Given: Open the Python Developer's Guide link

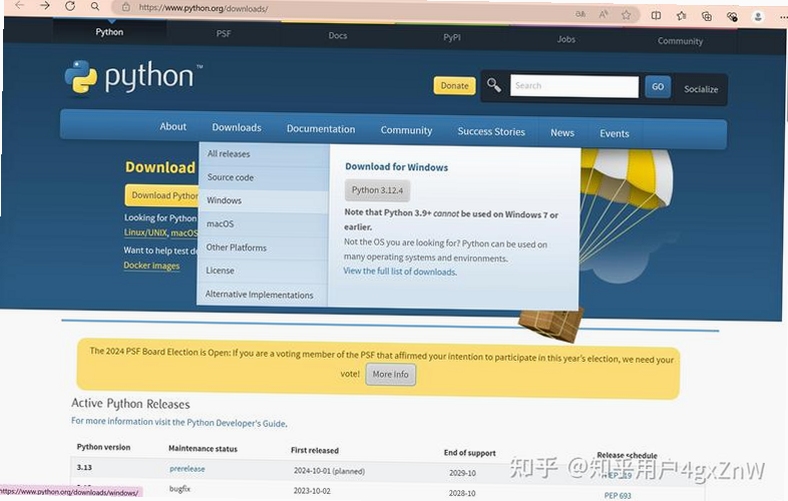Looking at the screenshot, I should point(236,423).
